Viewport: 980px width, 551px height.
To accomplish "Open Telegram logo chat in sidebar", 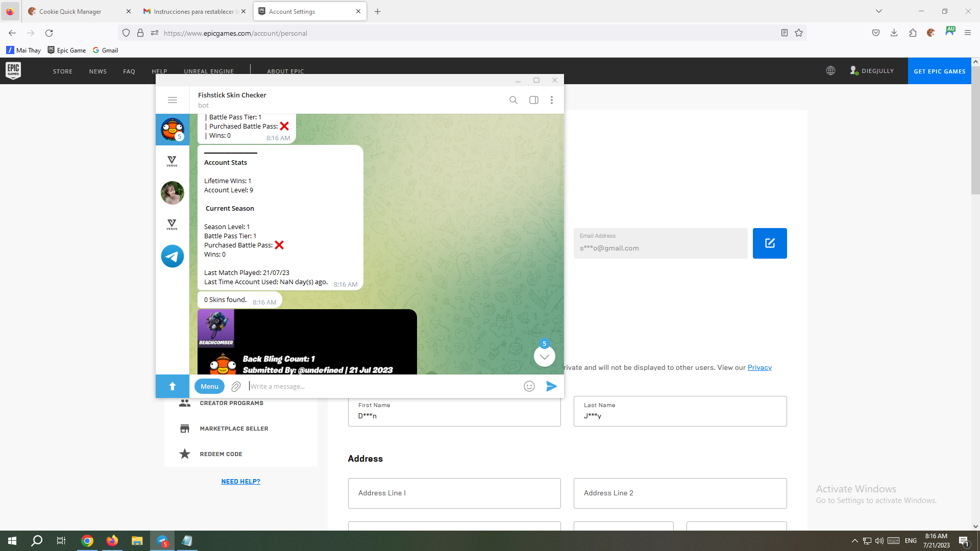I will click(173, 256).
